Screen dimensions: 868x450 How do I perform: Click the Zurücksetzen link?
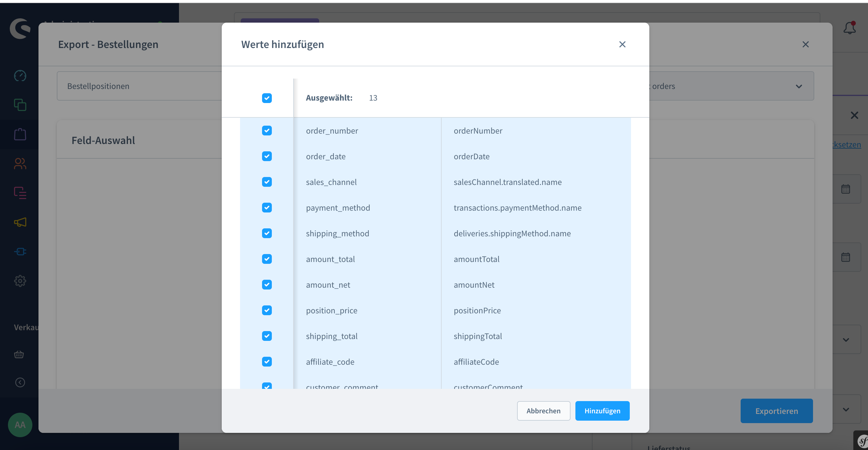pyautogui.click(x=846, y=144)
